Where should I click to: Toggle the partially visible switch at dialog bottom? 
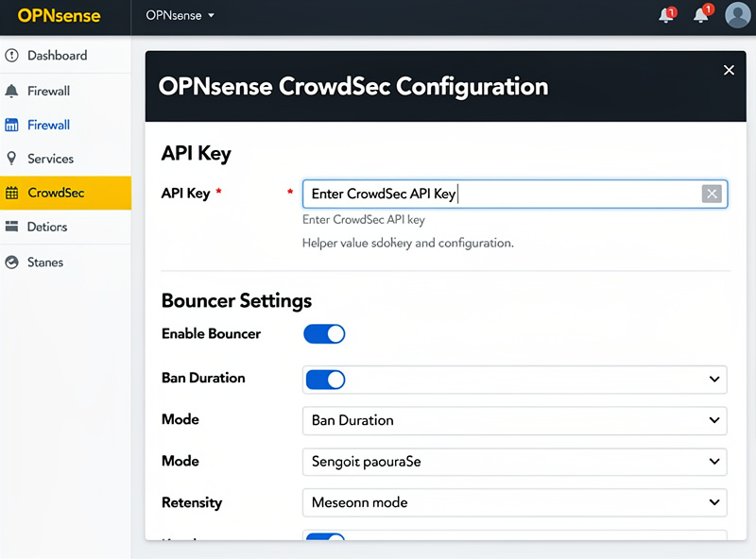(x=325, y=536)
